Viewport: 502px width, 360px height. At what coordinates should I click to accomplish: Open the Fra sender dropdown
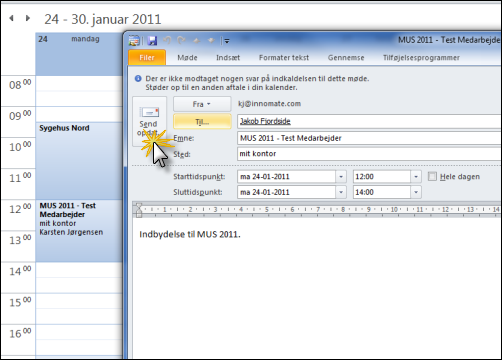click(202, 104)
